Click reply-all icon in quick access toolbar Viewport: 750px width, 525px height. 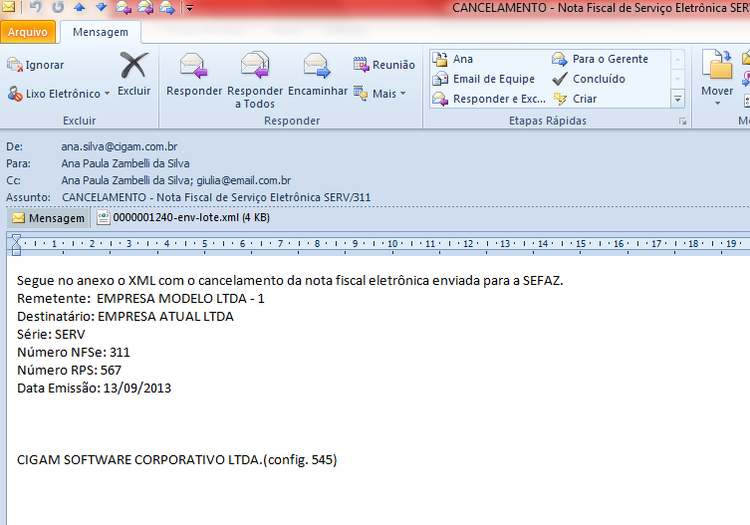click(145, 7)
